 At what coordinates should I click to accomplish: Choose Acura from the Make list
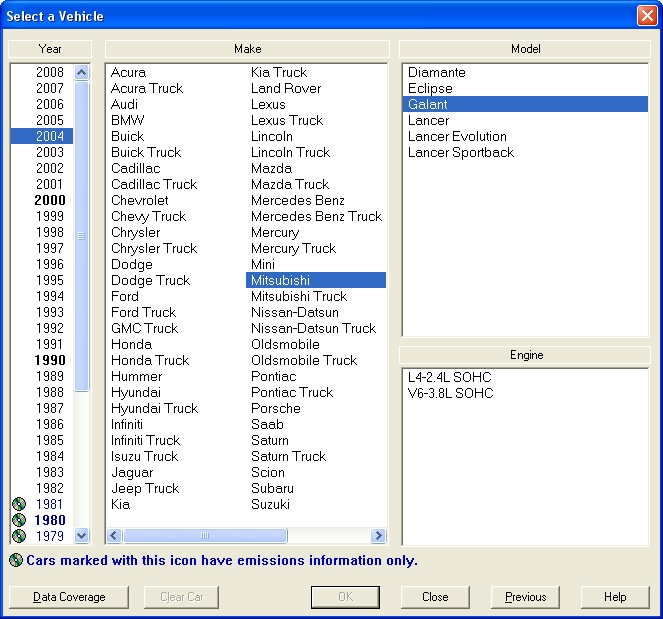(x=129, y=72)
